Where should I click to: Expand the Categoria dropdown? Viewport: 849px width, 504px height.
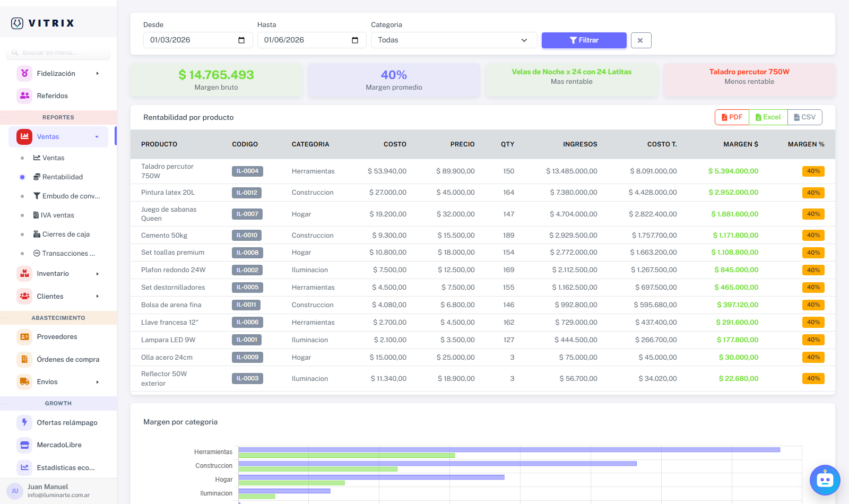(x=454, y=40)
